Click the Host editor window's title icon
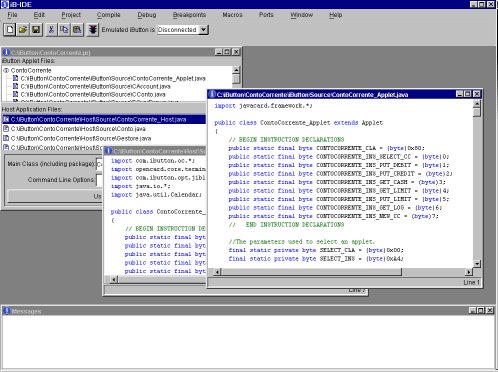This screenshot has width=498, height=372. pos(109,151)
